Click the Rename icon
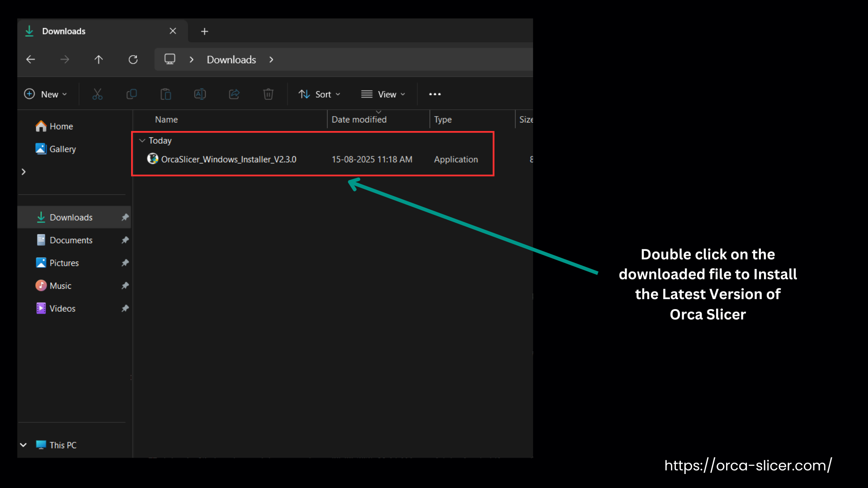This screenshot has width=868, height=488. coord(200,94)
